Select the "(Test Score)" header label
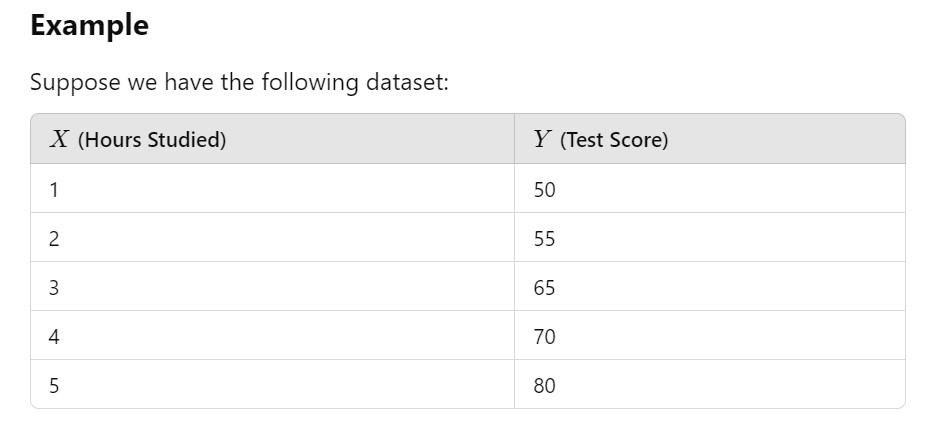The height and width of the screenshot is (433, 931). [614, 140]
